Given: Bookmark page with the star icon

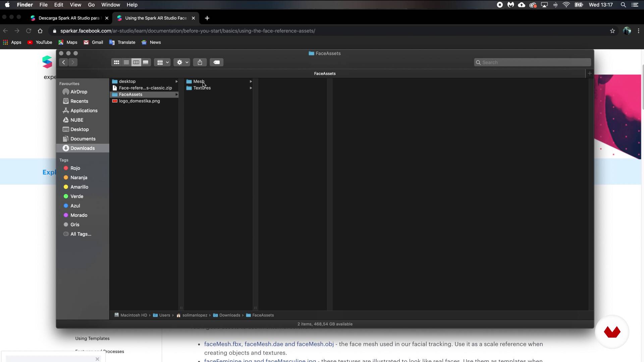Looking at the screenshot, I should [x=612, y=31].
